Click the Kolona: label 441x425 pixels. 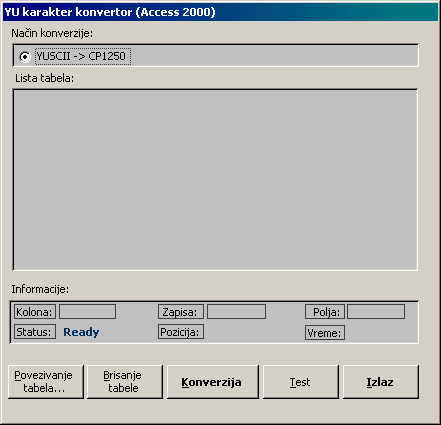tap(35, 312)
